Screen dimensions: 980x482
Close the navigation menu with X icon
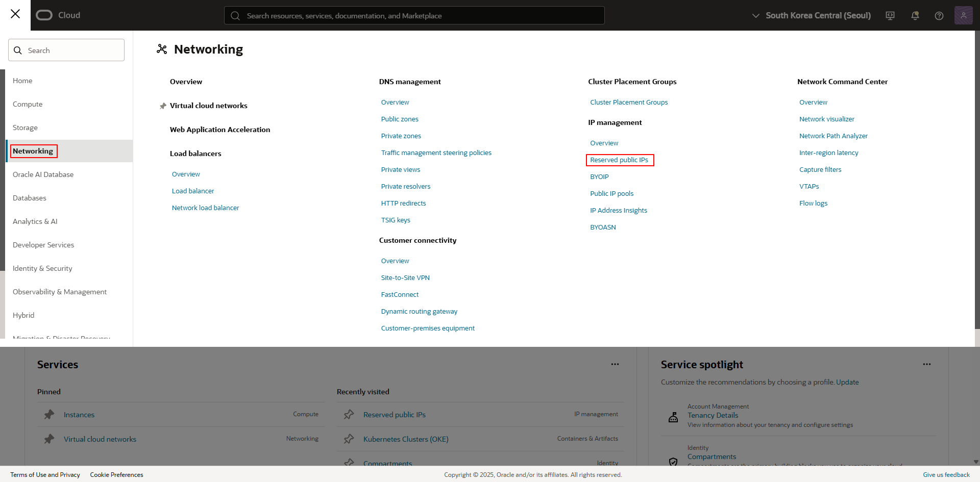15,14
